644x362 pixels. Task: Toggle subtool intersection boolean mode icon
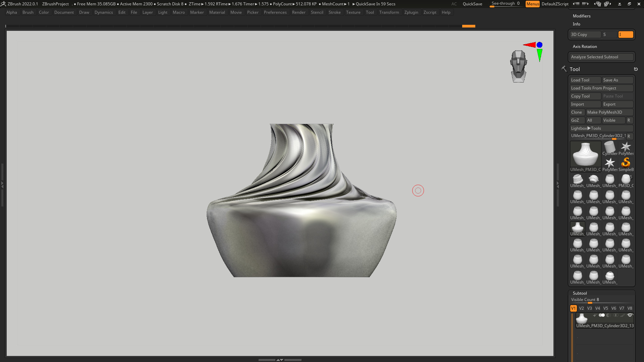616,315
